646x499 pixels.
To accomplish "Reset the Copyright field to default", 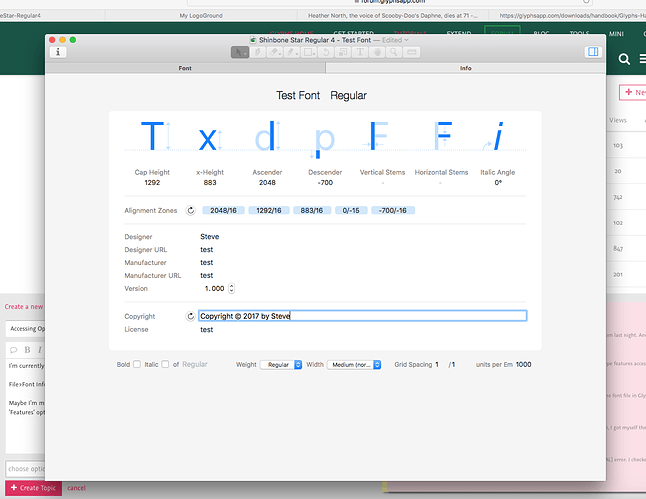I will tap(190, 316).
